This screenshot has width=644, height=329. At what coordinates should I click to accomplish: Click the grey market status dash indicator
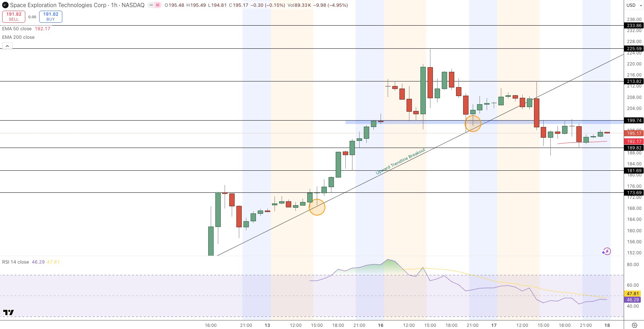(151, 5)
